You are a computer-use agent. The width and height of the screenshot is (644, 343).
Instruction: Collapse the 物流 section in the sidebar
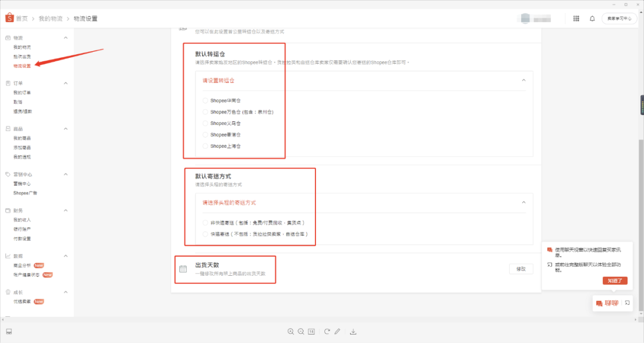point(64,37)
